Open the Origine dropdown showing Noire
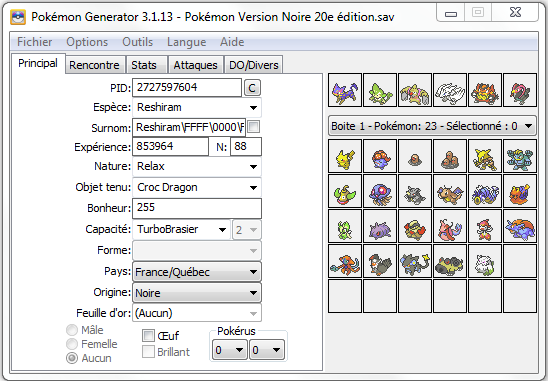Image resolution: width=548 pixels, height=381 pixels. coord(197,293)
